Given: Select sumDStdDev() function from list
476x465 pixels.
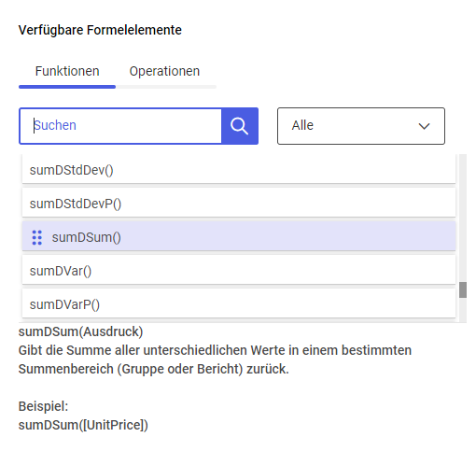Looking at the screenshot, I should point(239,170).
